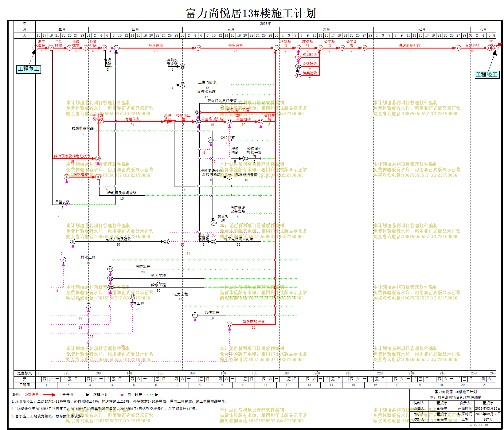Select node 22 on the critical path
The width and height of the screenshot is (504, 430).
[198, 48]
